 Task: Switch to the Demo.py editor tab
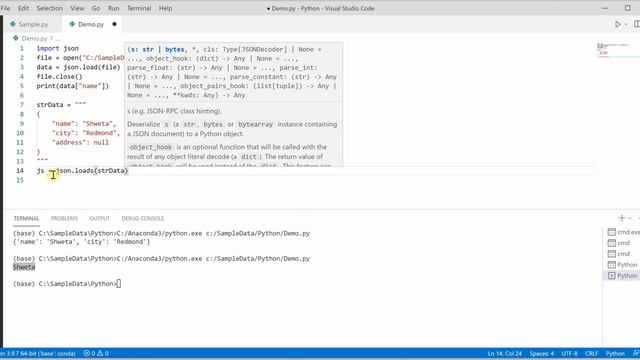[x=91, y=24]
